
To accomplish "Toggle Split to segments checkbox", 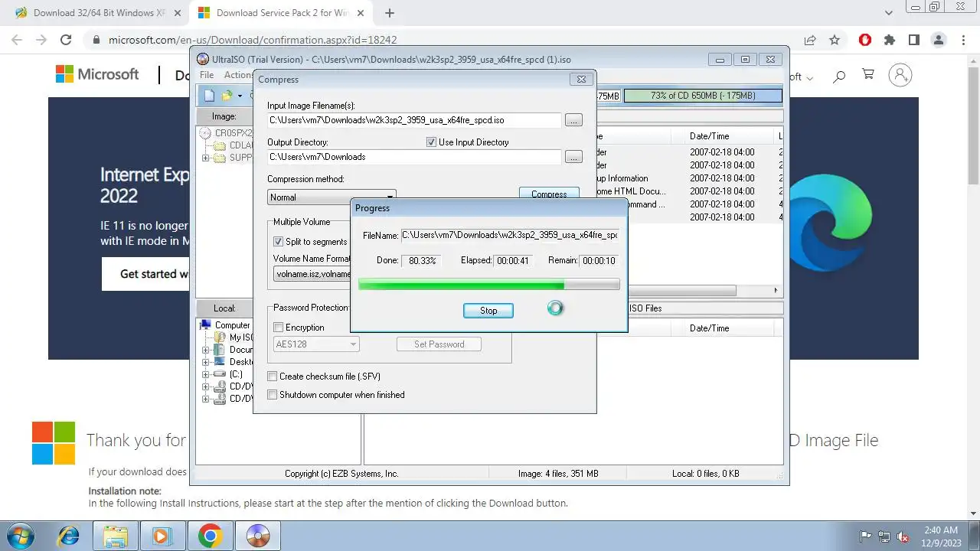I will [279, 242].
